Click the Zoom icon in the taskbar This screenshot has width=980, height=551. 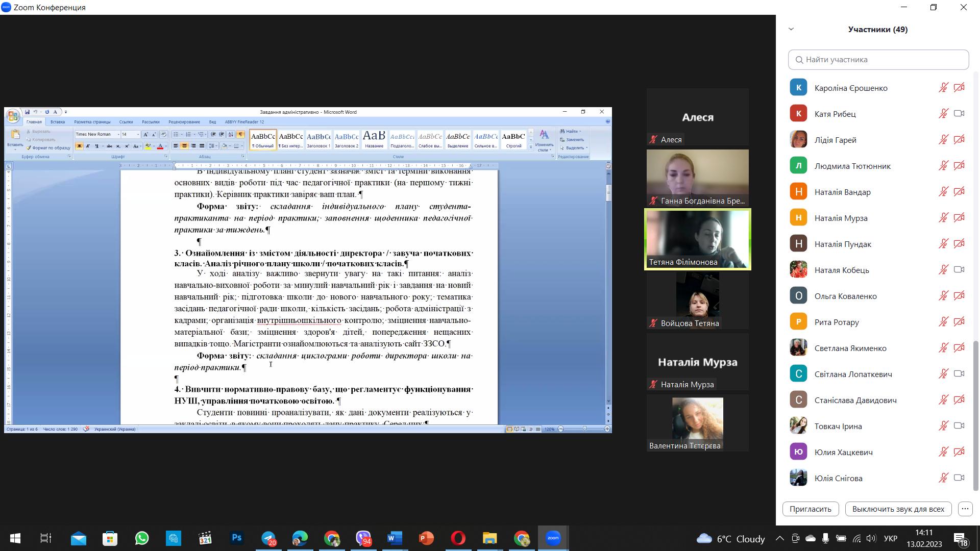553,538
